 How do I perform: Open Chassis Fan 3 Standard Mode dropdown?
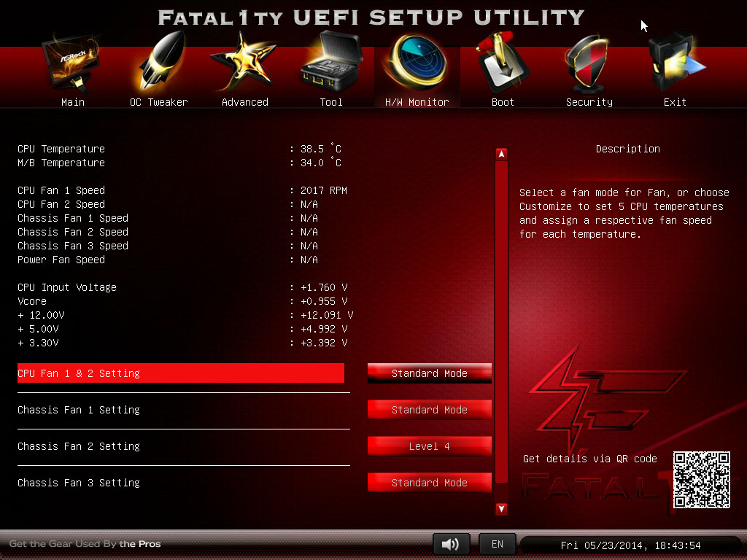pyautogui.click(x=429, y=483)
